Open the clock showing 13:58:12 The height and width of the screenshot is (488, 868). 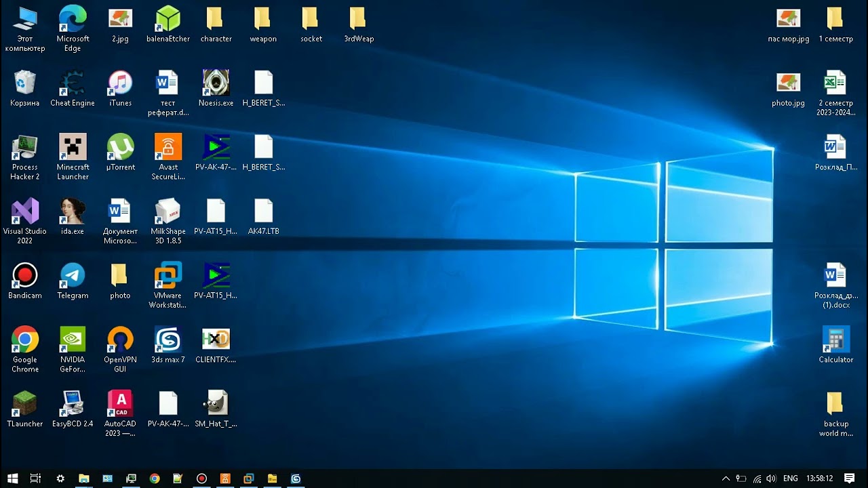[x=818, y=479]
